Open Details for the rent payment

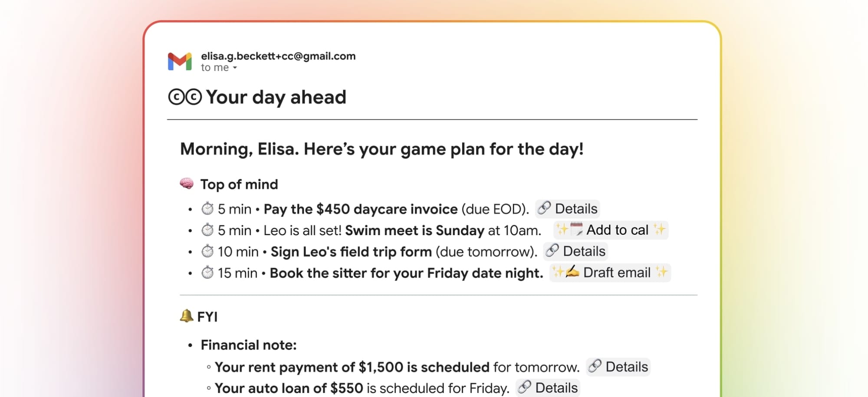[618, 367]
